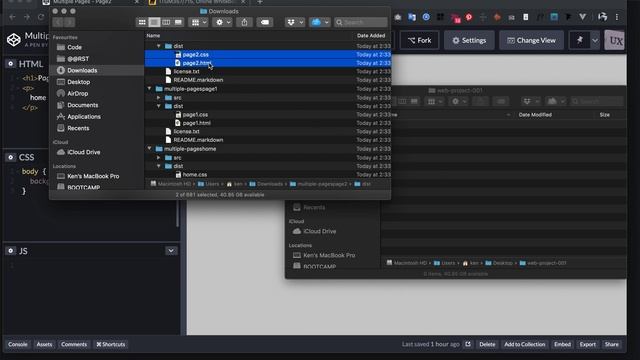Select Recents in front Finder sidebar
This screenshot has height=360, width=640.
tap(78, 128)
